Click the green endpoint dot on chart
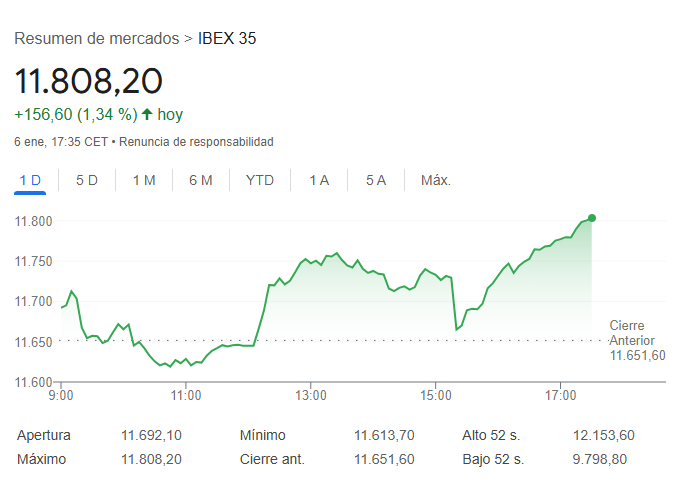Image resolution: width=695 pixels, height=482 pixels. tap(592, 218)
